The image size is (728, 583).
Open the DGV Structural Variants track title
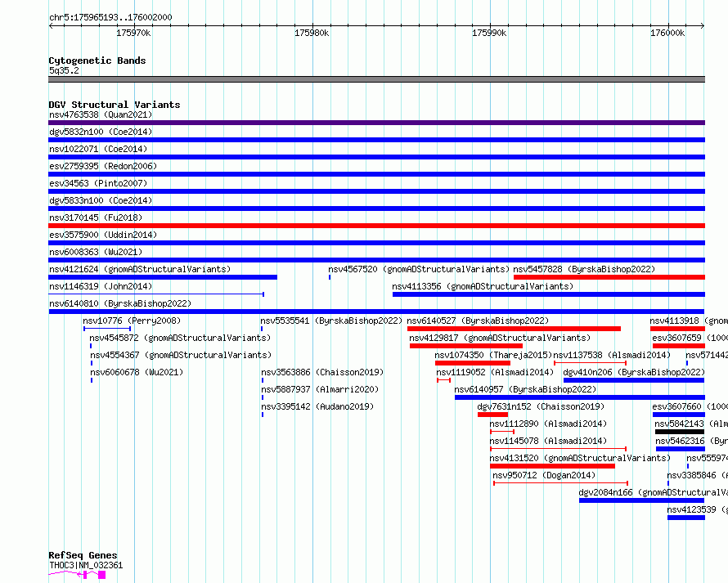coord(115,105)
